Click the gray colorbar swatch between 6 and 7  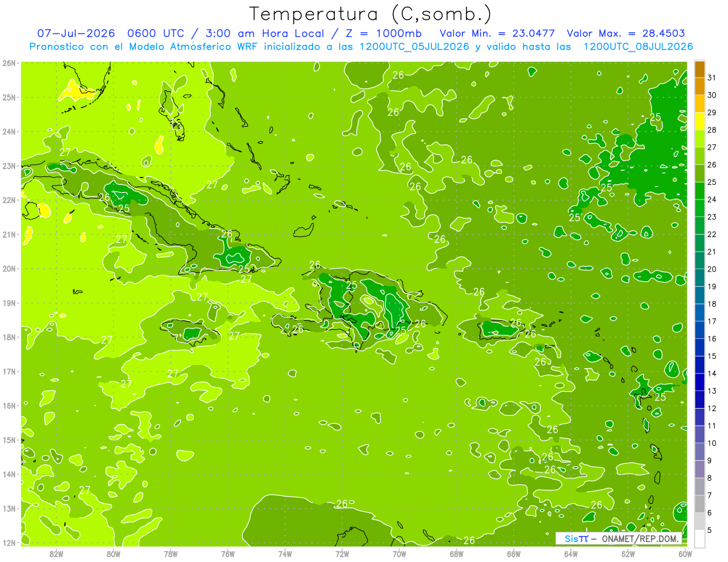[699, 504]
